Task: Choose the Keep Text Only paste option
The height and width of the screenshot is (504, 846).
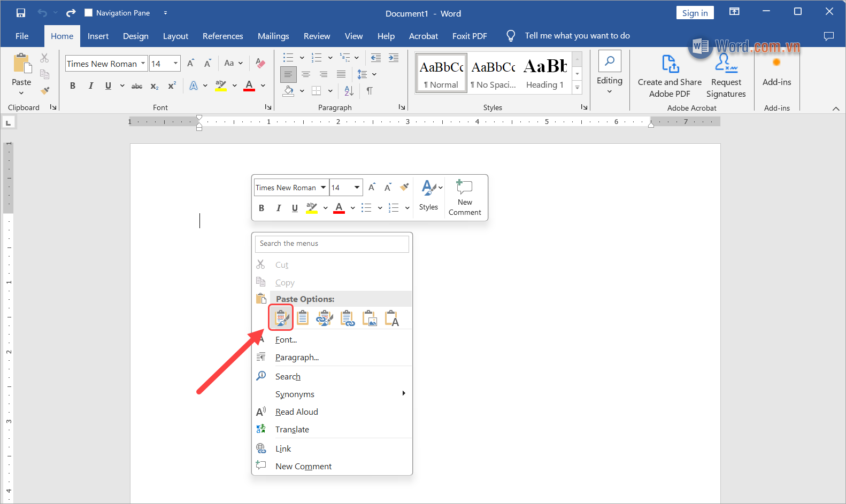Action: point(392,318)
